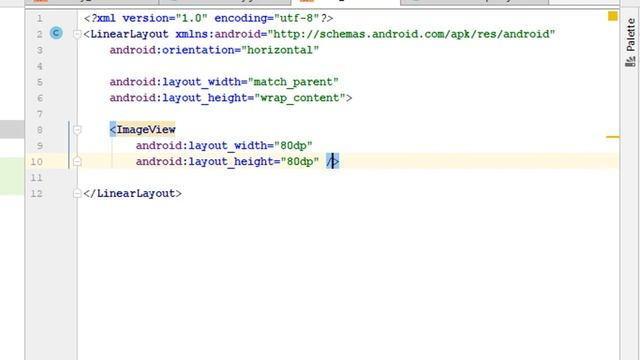The height and width of the screenshot is (360, 640).
Task: Click the self-closing /> on line 10
Action: [333, 162]
